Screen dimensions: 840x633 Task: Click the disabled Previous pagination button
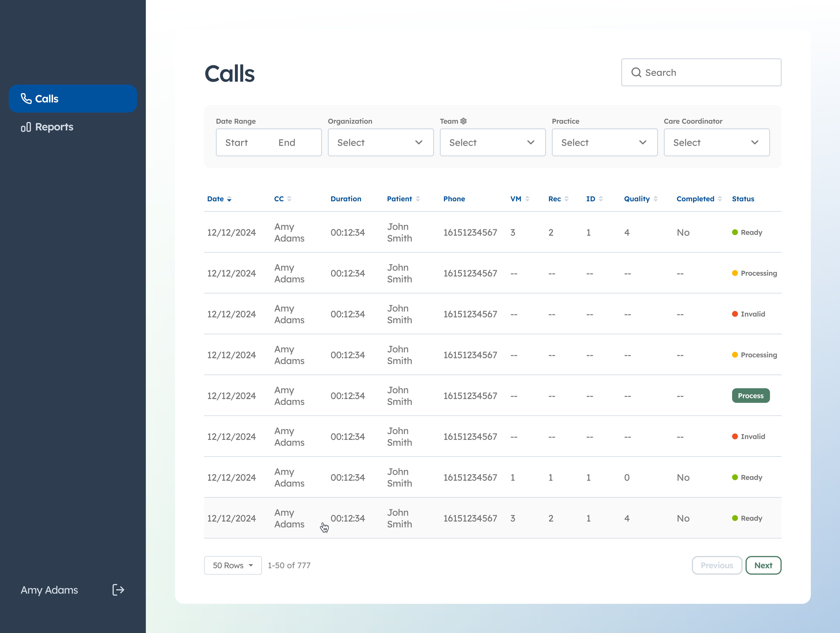tap(717, 565)
